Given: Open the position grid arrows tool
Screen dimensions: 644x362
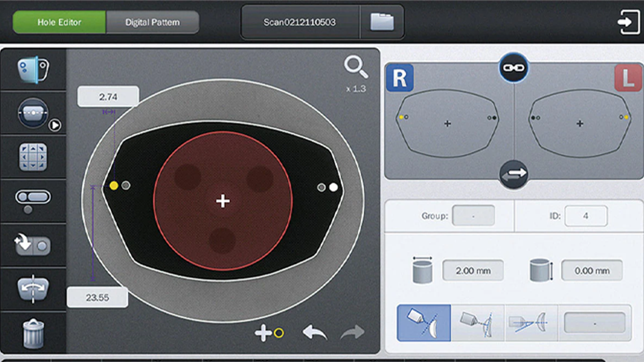Looking at the screenshot, I should point(33,157).
